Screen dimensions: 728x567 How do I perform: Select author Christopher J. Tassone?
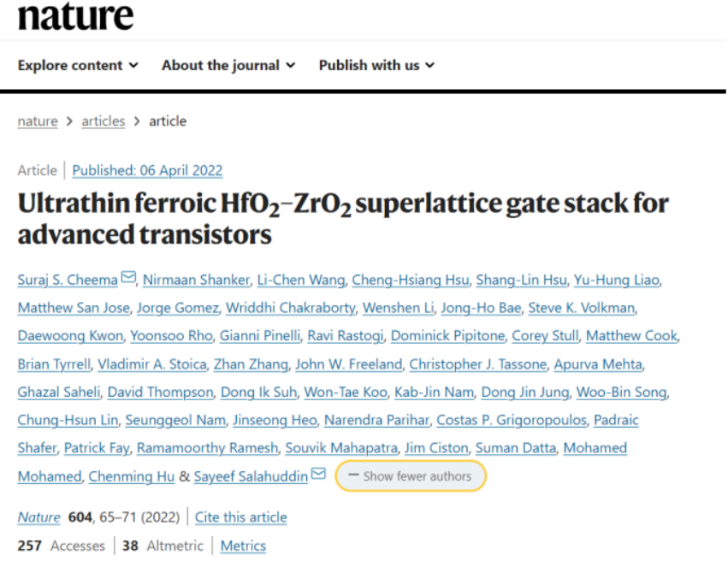[477, 364]
